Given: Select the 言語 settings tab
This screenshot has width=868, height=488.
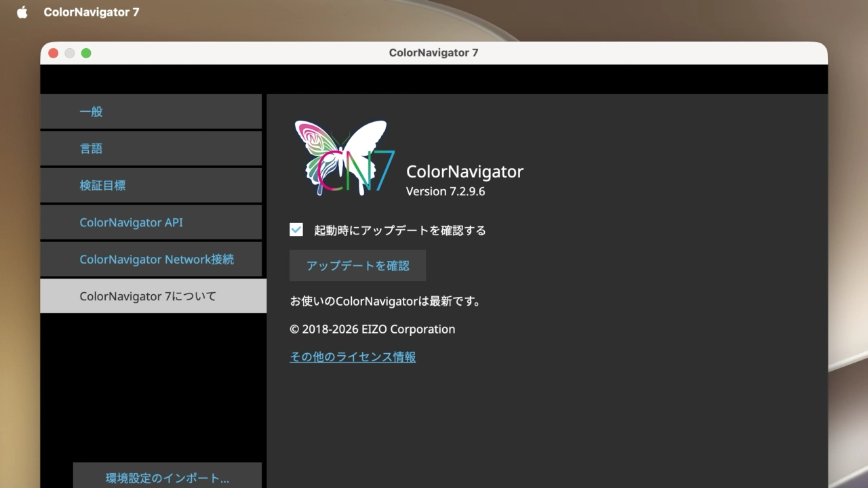Looking at the screenshot, I should (x=151, y=148).
